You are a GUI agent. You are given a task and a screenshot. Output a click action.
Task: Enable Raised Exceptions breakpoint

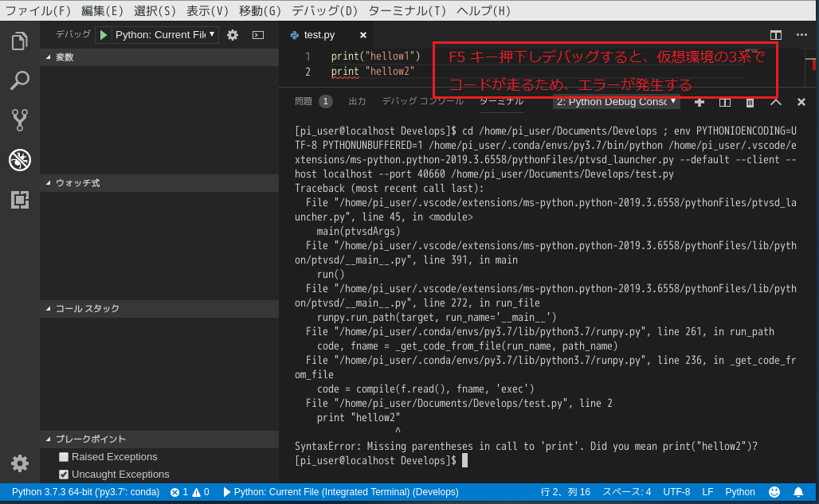64,457
